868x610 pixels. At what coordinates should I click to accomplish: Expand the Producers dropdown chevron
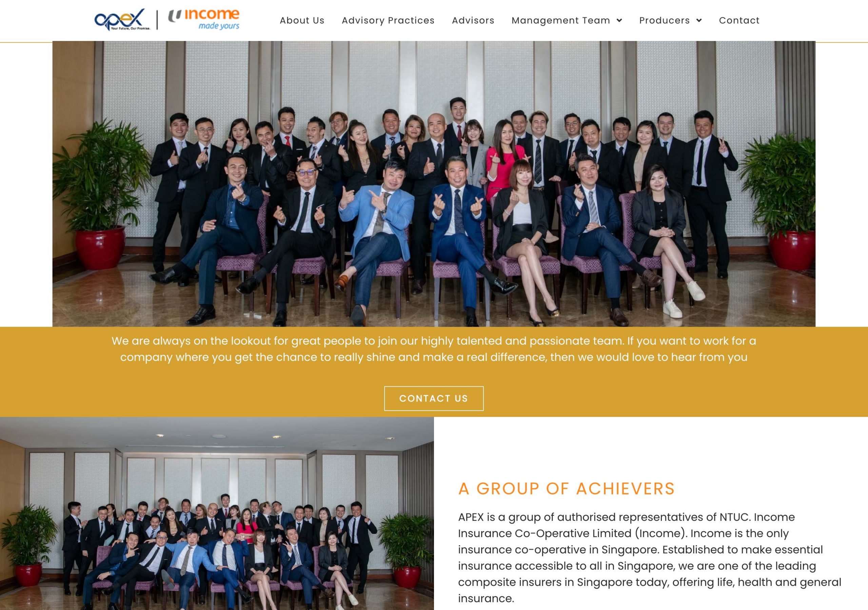point(699,20)
